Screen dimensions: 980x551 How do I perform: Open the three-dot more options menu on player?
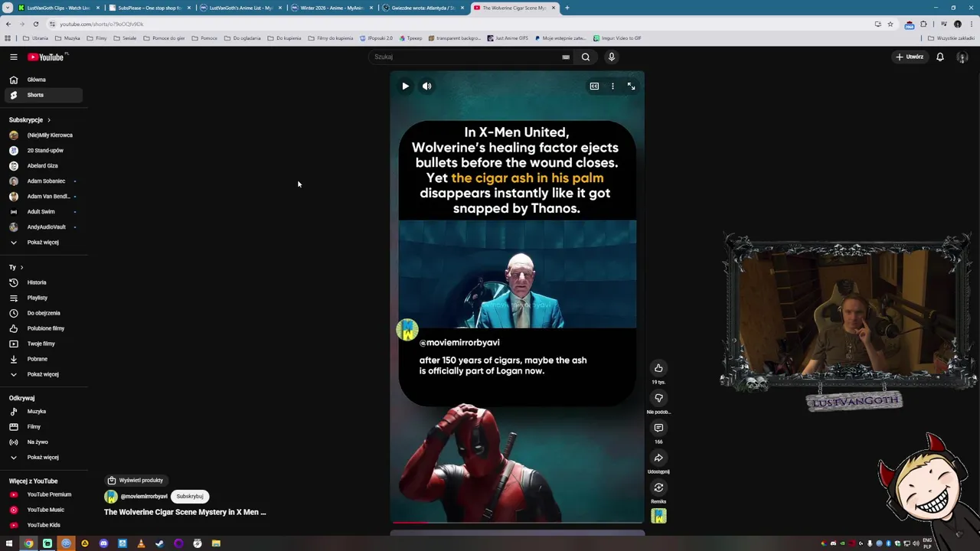612,86
